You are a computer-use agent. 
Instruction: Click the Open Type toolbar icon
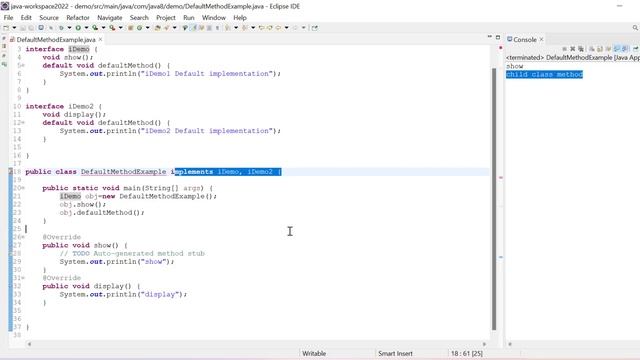[157, 28]
